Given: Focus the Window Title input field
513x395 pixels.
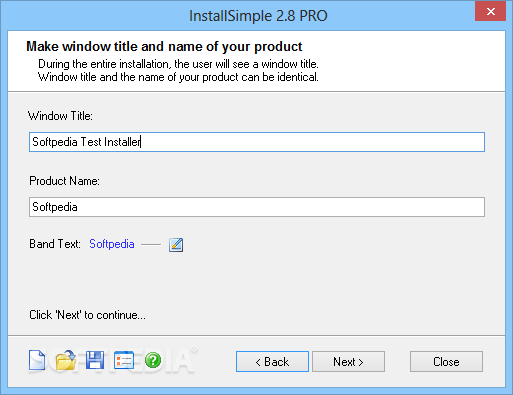Looking at the screenshot, I should coord(257,142).
